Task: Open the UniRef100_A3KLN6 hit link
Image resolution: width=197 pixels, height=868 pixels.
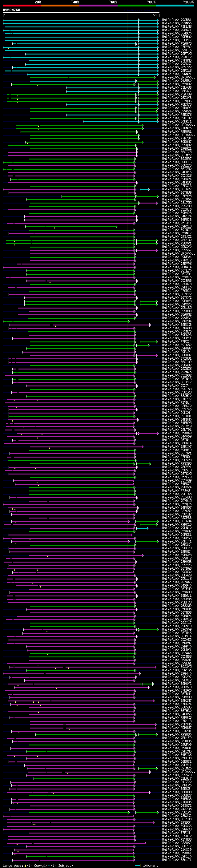Action: click(177, 26)
